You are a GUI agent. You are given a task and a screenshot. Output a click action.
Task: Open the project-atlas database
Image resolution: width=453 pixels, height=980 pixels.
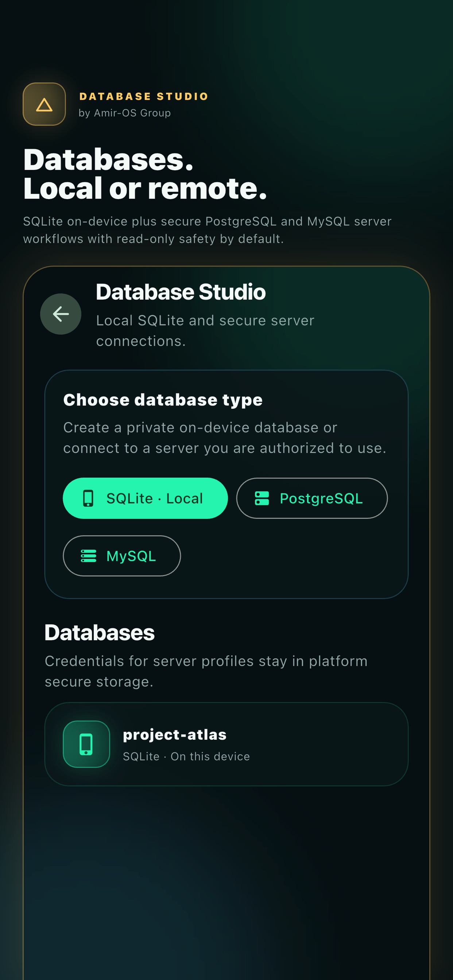pyautogui.click(x=226, y=744)
